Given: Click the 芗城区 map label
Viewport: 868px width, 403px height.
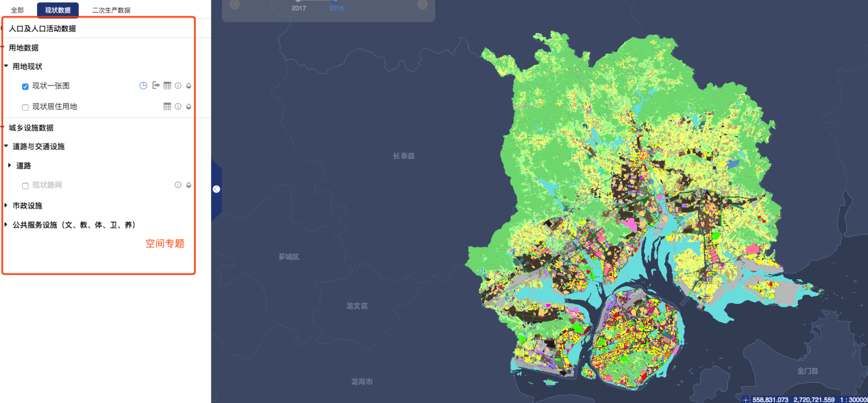Looking at the screenshot, I should [289, 257].
